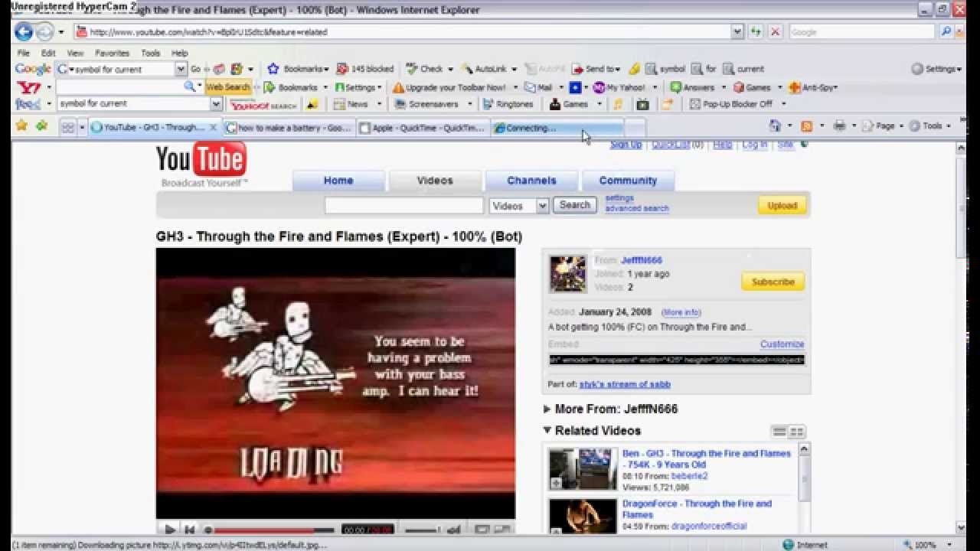The width and height of the screenshot is (980, 551).
Task: Switch related videos to list view
Action: (779, 432)
